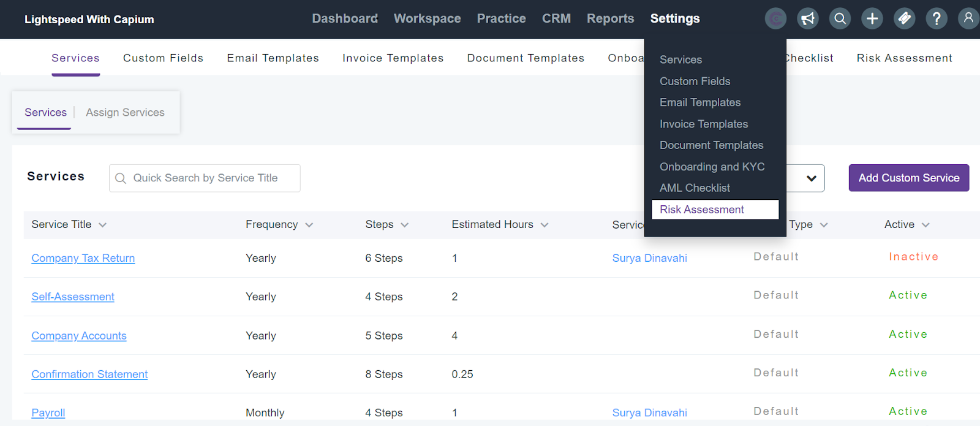Click the magnifier icon in Quick Search box

point(121,178)
